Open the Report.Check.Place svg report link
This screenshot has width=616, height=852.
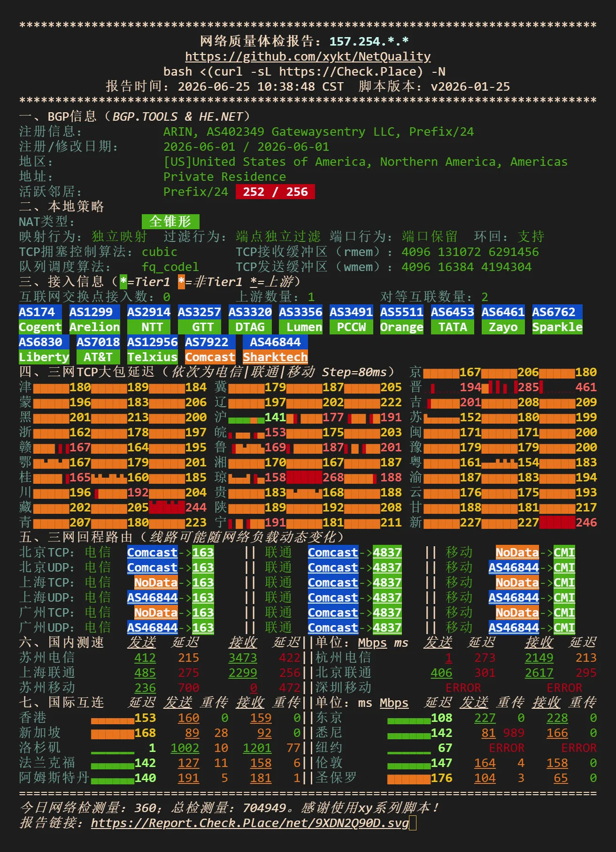tap(250, 823)
